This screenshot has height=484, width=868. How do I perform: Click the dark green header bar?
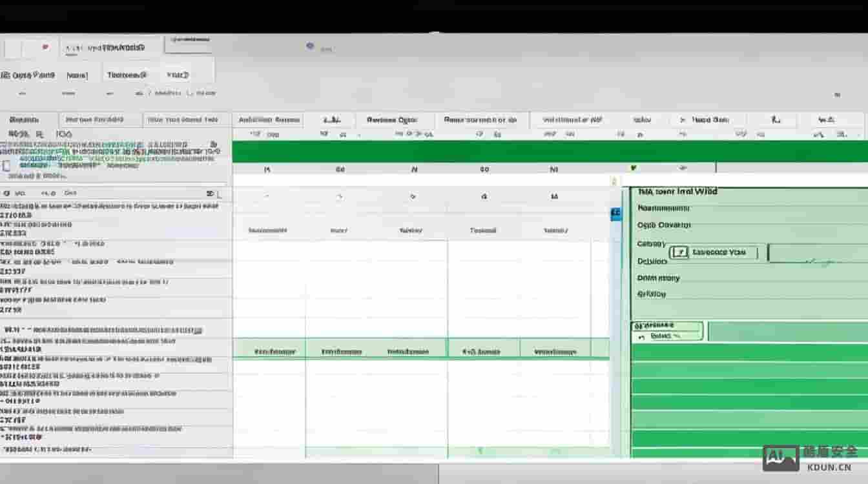coord(549,152)
